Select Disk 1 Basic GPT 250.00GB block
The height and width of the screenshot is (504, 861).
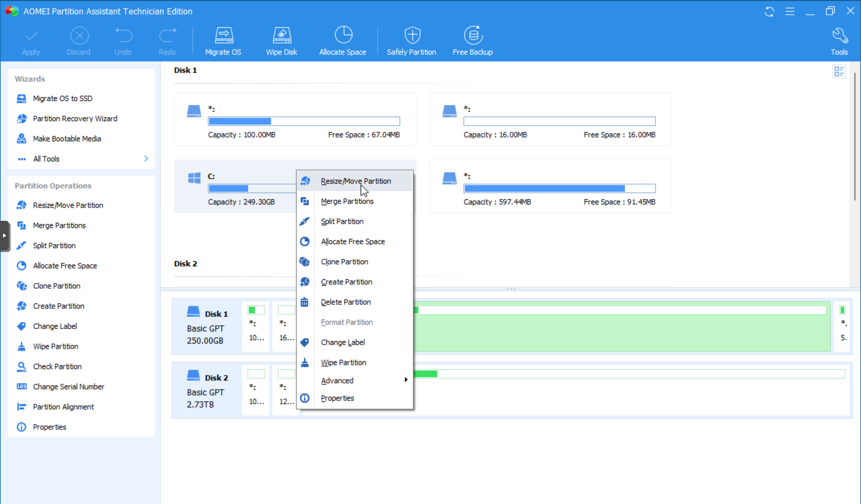pos(206,326)
